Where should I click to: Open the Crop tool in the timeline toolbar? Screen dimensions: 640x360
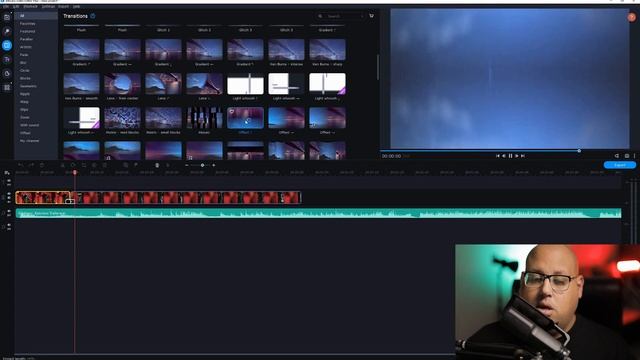tap(84, 165)
